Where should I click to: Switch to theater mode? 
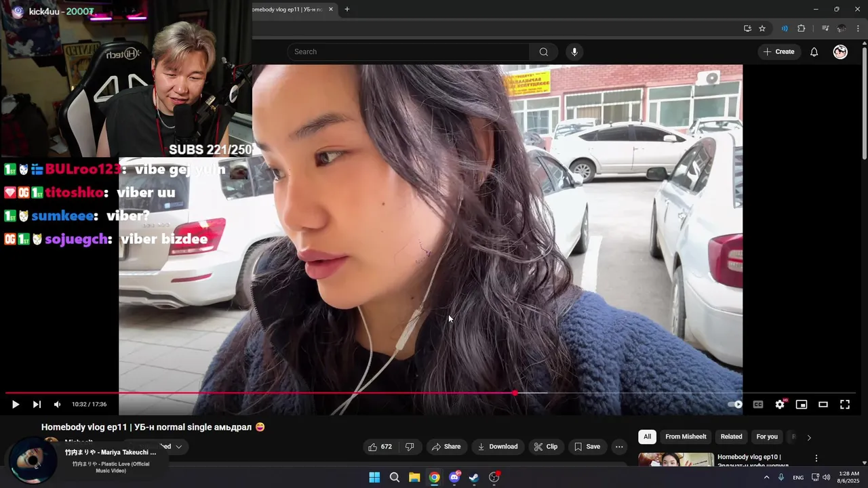(823, 405)
